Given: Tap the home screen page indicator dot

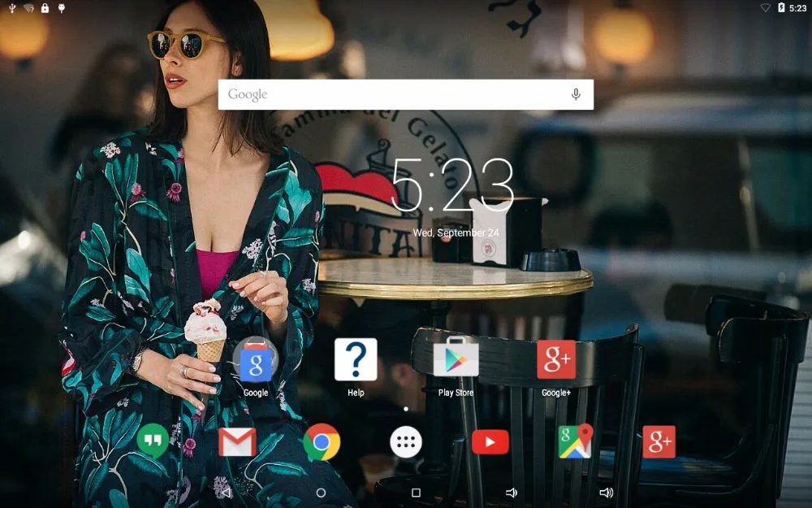Looking at the screenshot, I should click(406, 409).
